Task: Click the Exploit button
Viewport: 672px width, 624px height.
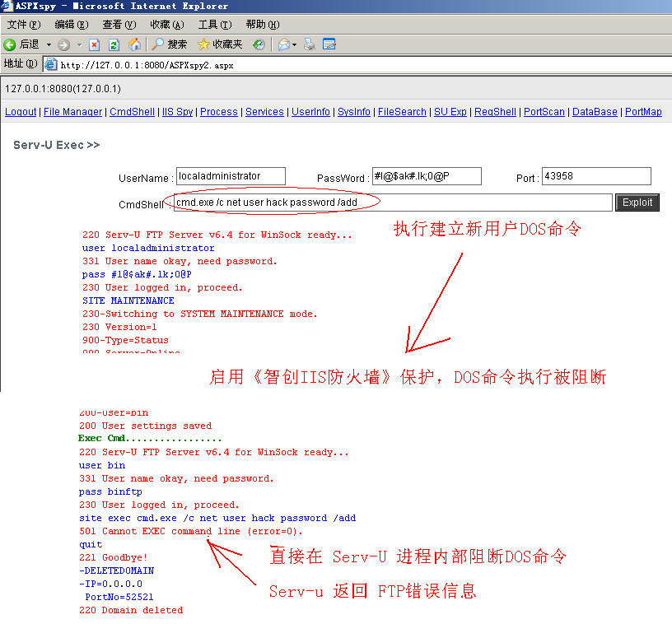Action: [637, 203]
